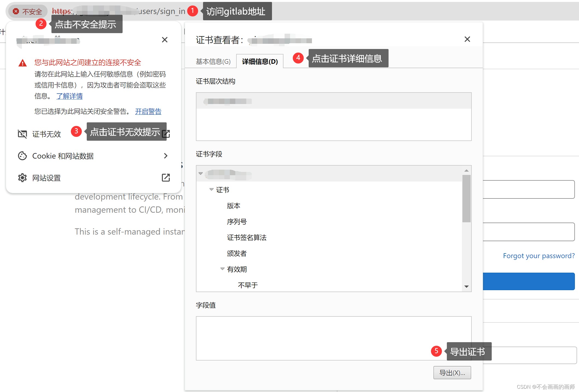Click the invalid certificate icon
The width and height of the screenshot is (579, 392).
point(22,134)
